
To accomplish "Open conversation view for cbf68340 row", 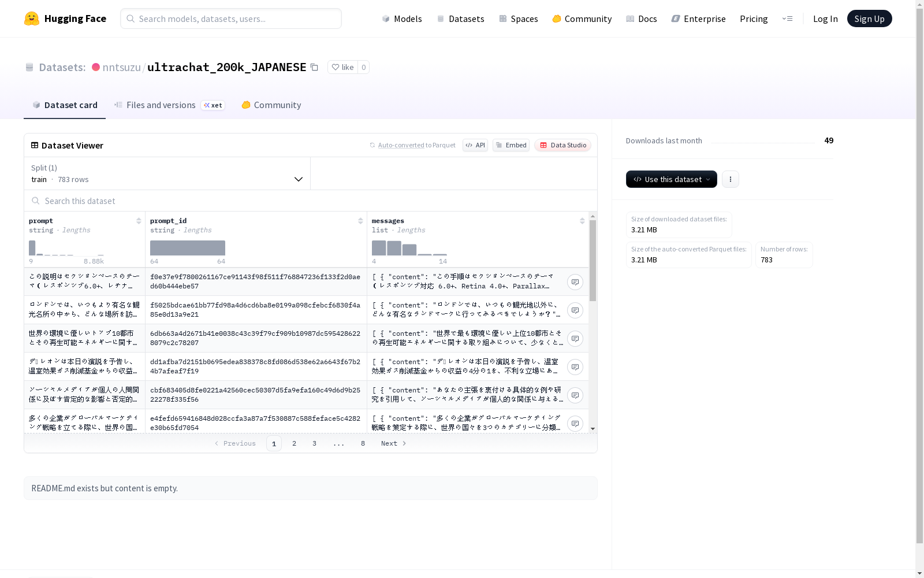I will 575,395.
